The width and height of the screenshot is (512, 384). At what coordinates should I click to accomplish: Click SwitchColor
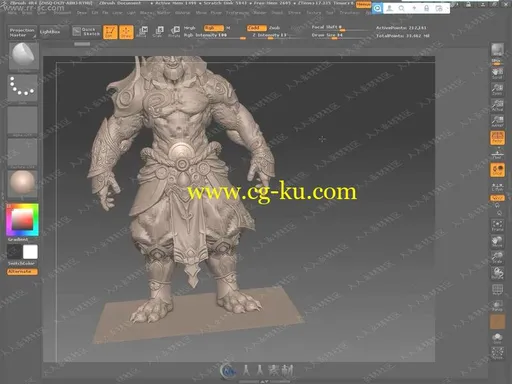(x=22, y=263)
